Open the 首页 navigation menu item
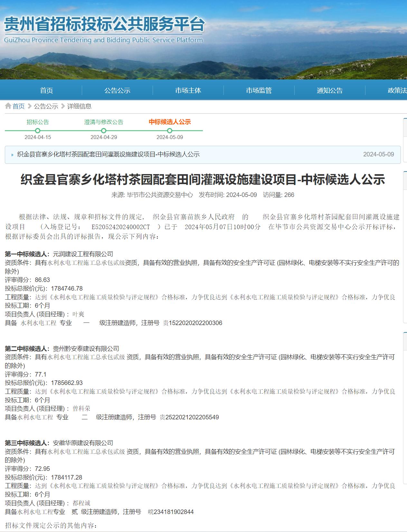The height and width of the screenshot is (532, 407). (46, 90)
